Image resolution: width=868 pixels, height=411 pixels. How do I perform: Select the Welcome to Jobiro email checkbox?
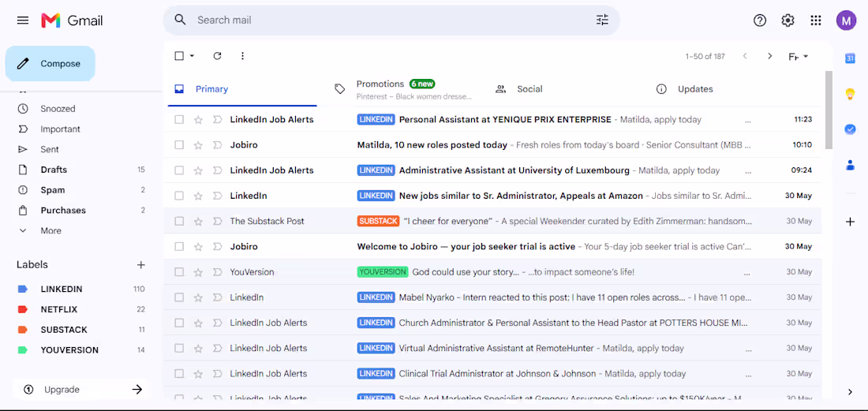179,247
